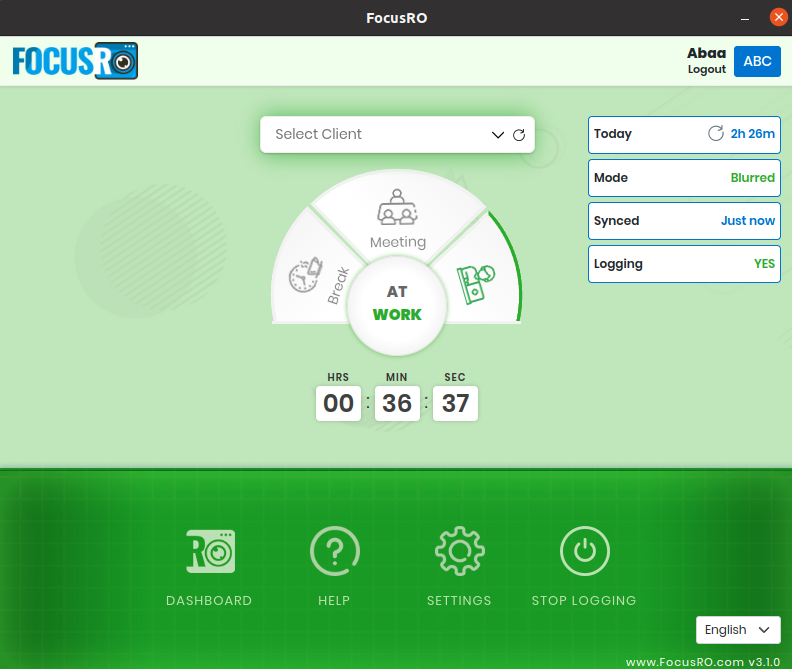Click the STOP LOGGING label
This screenshot has width=792, height=669.
(584, 600)
